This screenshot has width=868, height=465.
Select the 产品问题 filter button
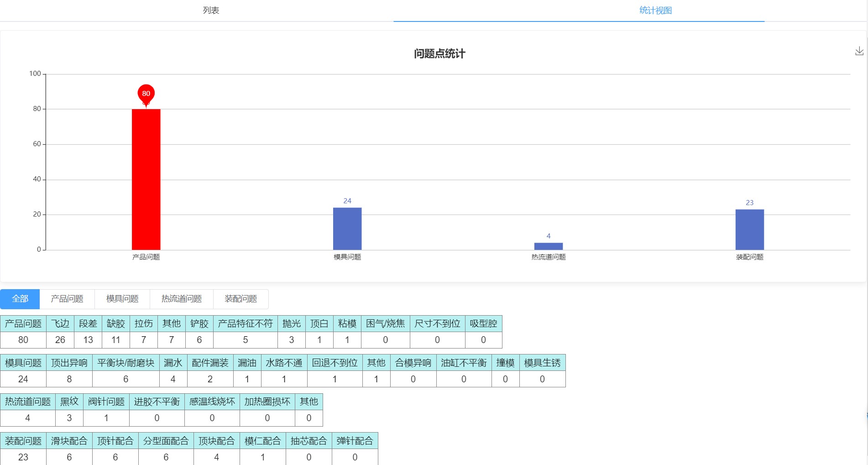pos(67,299)
